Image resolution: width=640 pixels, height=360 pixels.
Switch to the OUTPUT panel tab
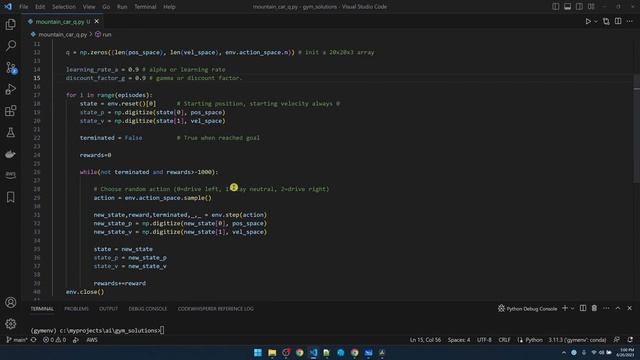click(109, 309)
